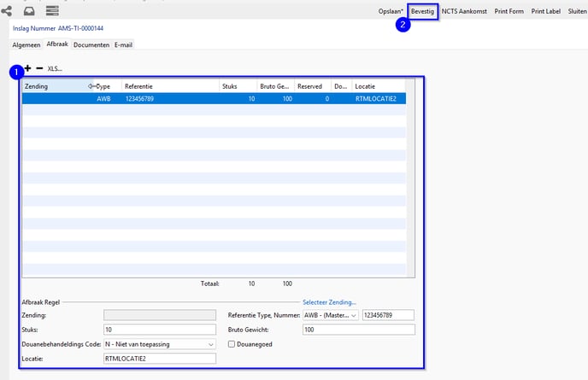Click the Locatie input field

coord(160,359)
